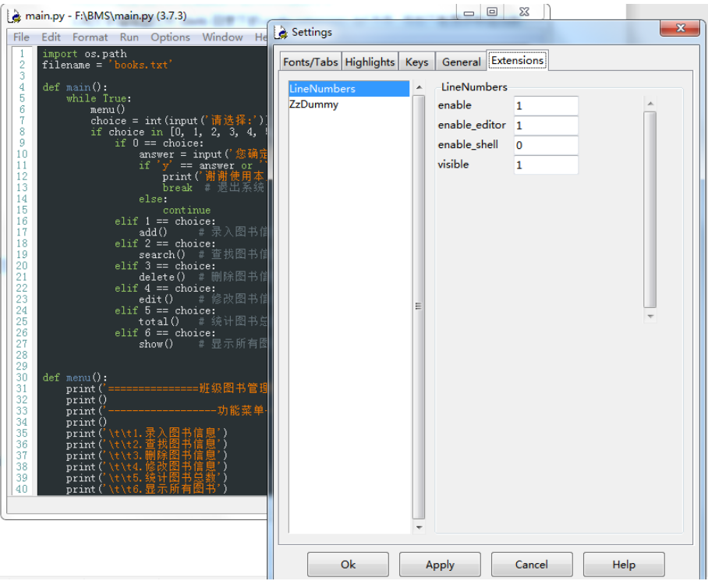Screen dimensions: 708x588
Task: Click the 'break' statement in the code
Action: 178,188
